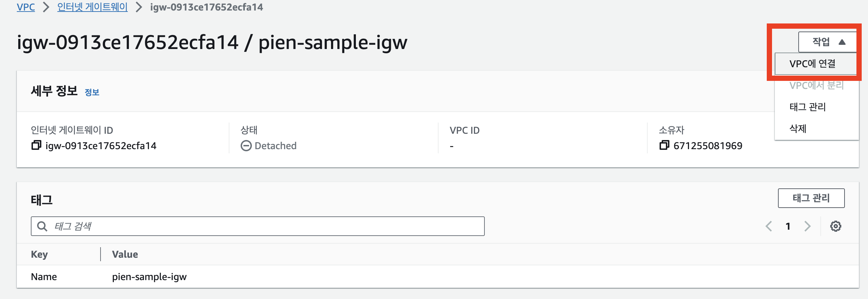The height and width of the screenshot is (299, 868).
Task: Click the Detached status icon
Action: point(246,146)
